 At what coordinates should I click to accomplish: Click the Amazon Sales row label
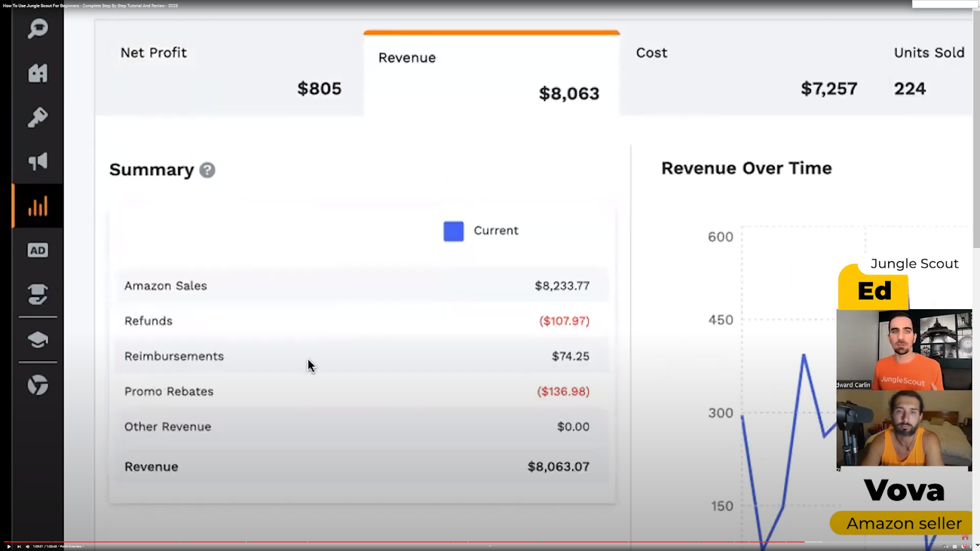coord(166,286)
